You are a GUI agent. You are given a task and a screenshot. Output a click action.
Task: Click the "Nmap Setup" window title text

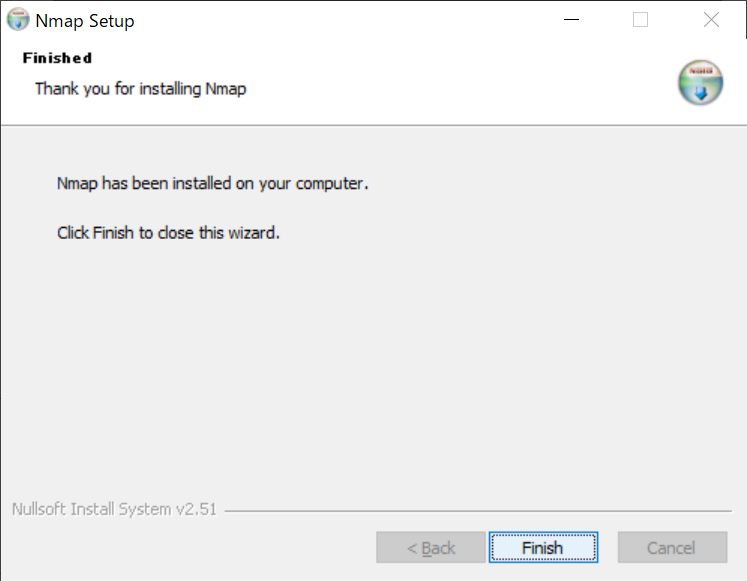(x=84, y=21)
